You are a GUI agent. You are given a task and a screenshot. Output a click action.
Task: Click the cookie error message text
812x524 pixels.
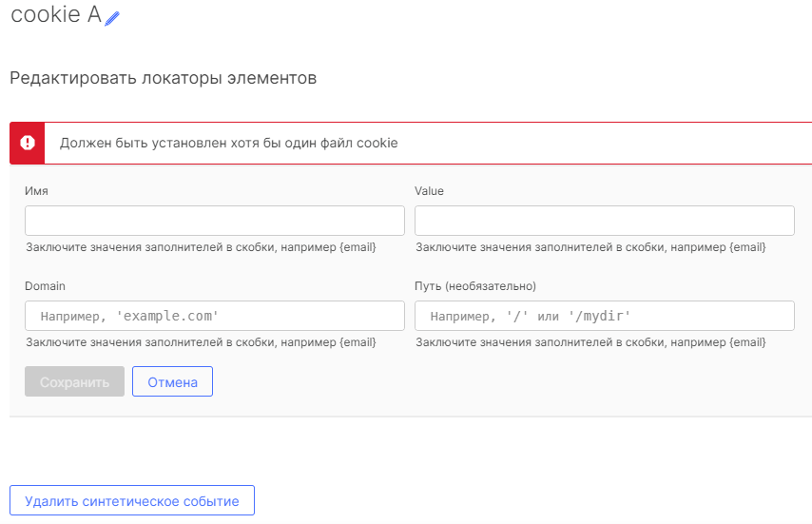[228, 144]
